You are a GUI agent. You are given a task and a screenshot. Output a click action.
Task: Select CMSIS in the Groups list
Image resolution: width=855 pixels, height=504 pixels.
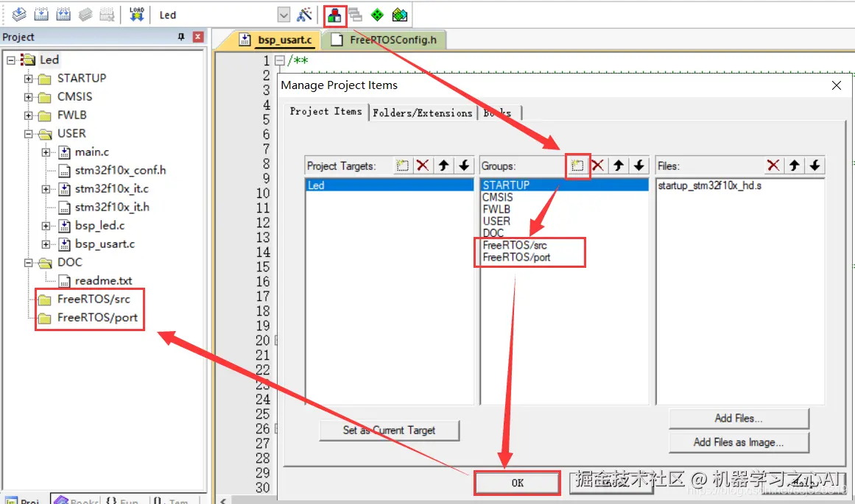[x=564, y=197]
